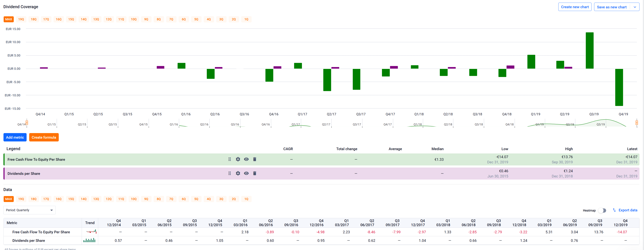This screenshot has width=644, height=250.
Task: Open settings gear for Dividends per Share
Action: coord(238,173)
